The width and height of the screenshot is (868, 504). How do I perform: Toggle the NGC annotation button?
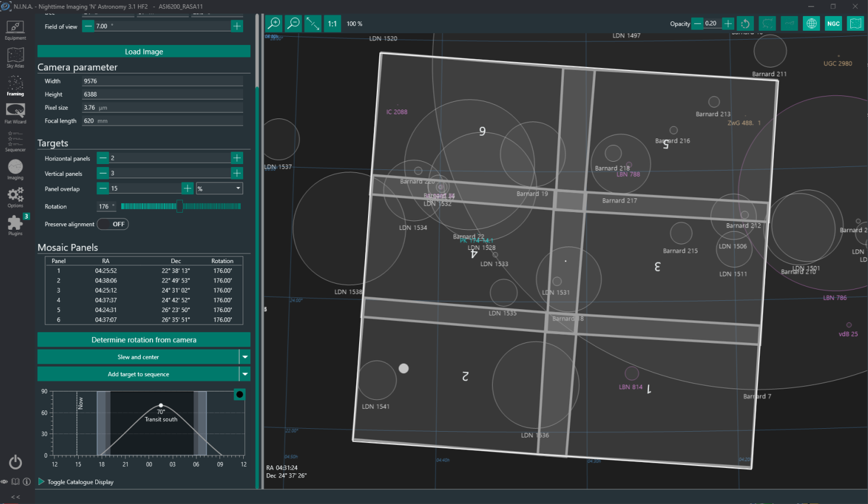834,24
